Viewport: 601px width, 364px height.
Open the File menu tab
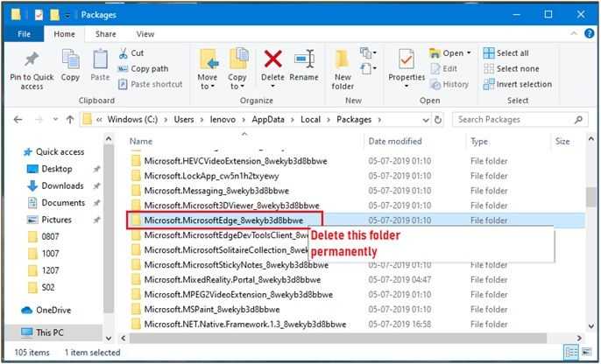tap(25, 34)
